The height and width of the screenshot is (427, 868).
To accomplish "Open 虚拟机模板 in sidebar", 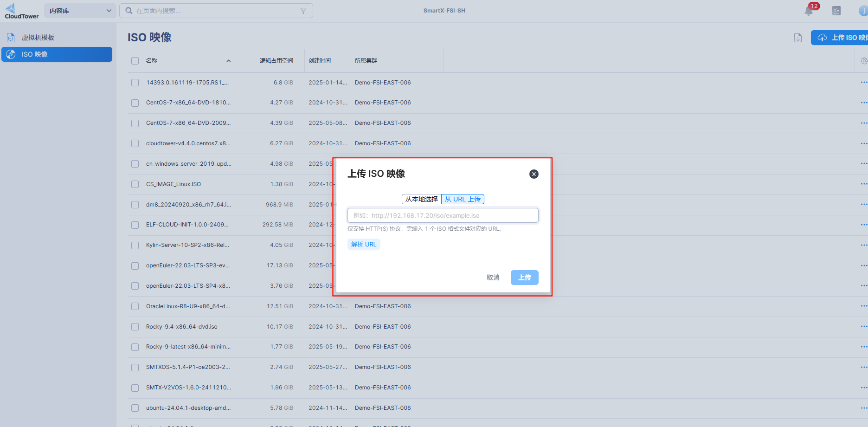I will (38, 38).
